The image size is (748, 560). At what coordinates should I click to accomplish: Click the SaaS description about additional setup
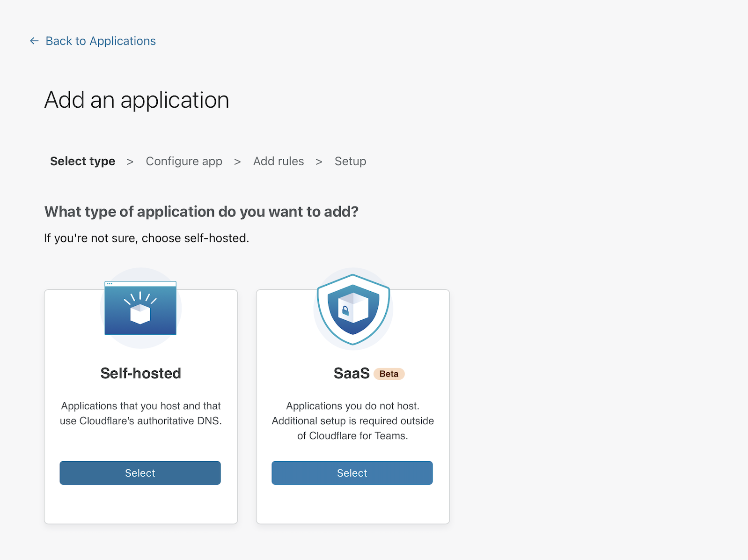point(352,421)
